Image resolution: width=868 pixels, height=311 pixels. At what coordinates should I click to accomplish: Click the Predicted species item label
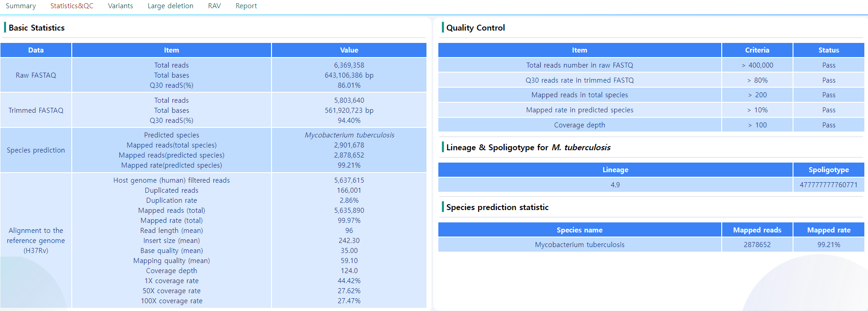pos(171,135)
